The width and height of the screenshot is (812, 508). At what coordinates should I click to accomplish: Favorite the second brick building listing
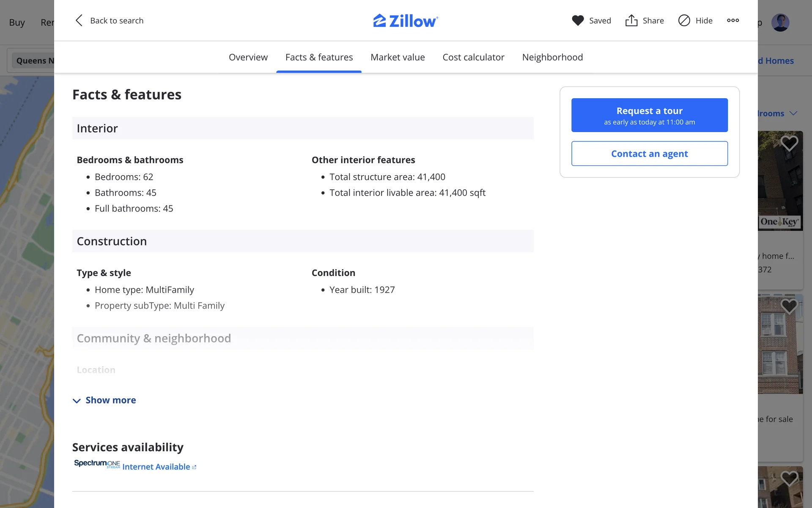[789, 306]
